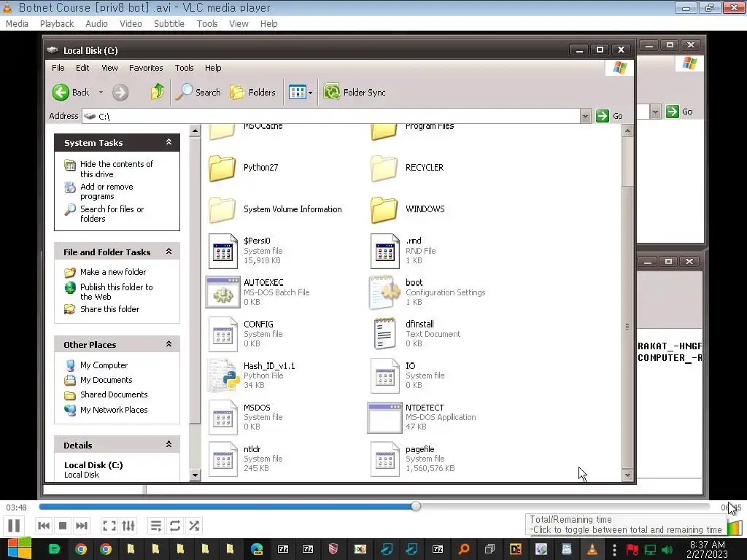Open VLC extended settings equalizer icon

click(128, 526)
